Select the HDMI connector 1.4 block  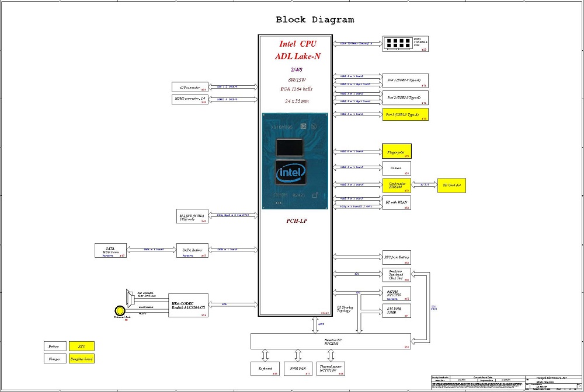click(190, 99)
